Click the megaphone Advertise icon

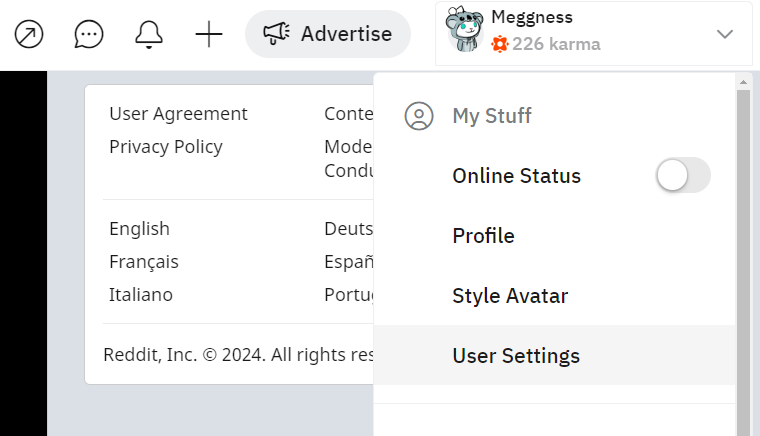(277, 34)
